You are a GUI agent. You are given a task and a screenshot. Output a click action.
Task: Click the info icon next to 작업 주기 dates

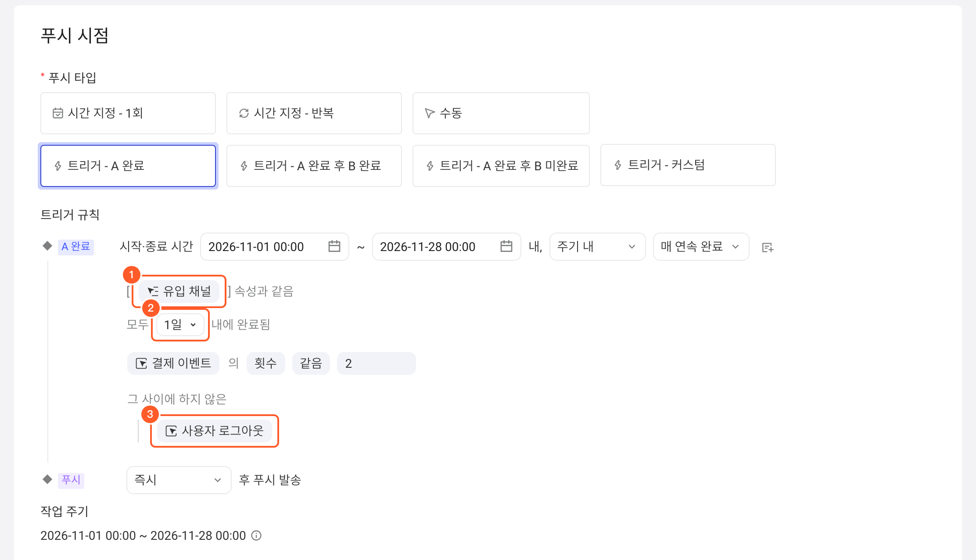point(256,535)
